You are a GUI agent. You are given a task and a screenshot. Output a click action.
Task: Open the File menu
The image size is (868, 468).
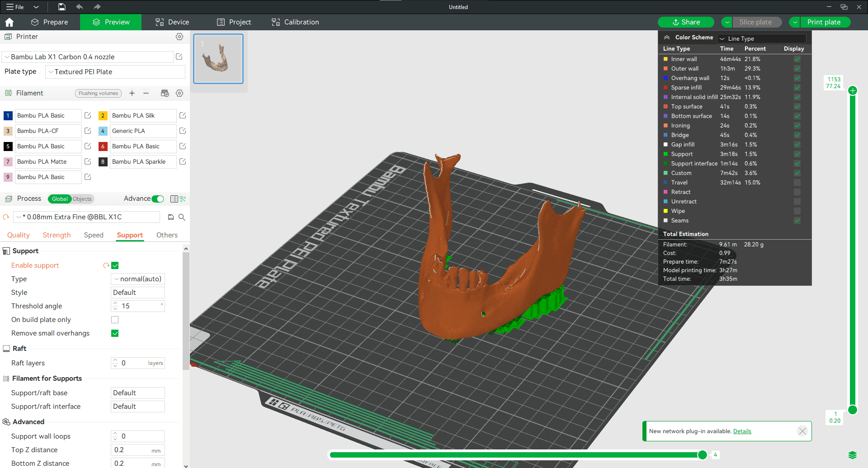(15, 7)
